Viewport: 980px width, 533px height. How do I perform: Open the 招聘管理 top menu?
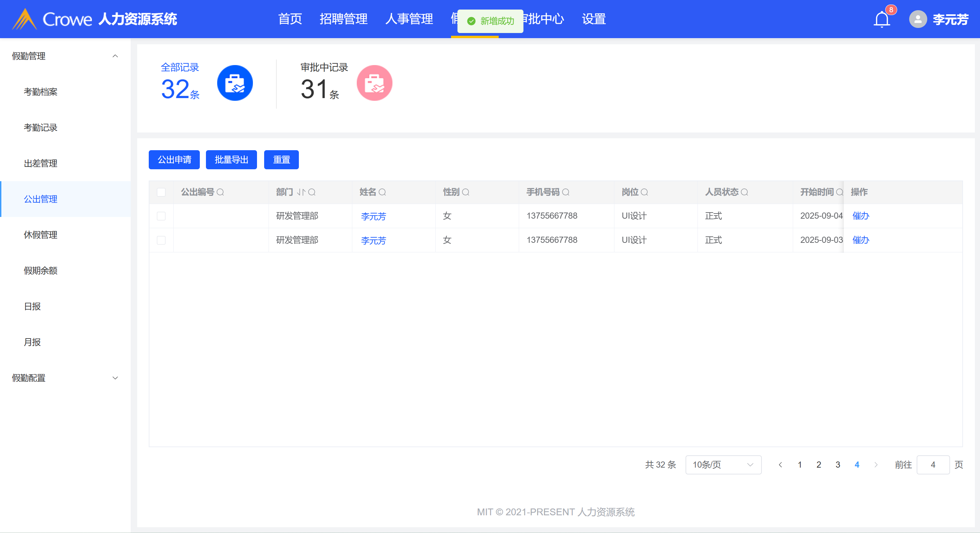pyautogui.click(x=343, y=19)
